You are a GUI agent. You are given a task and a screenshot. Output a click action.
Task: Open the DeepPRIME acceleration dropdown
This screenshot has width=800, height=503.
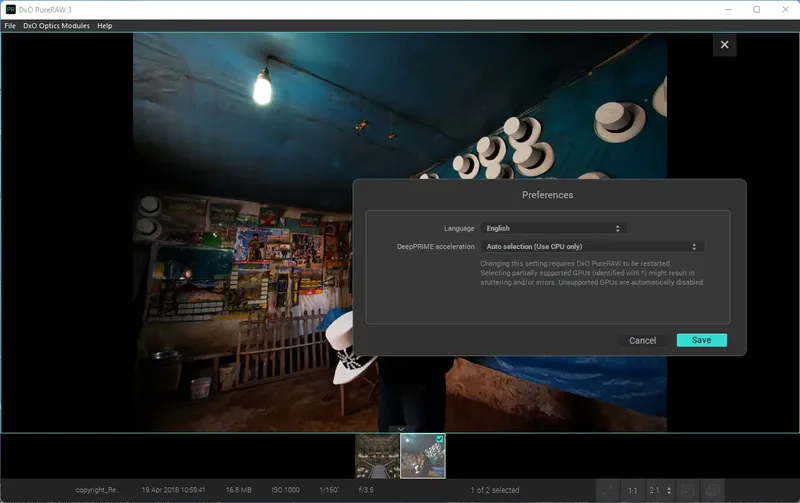(592, 246)
